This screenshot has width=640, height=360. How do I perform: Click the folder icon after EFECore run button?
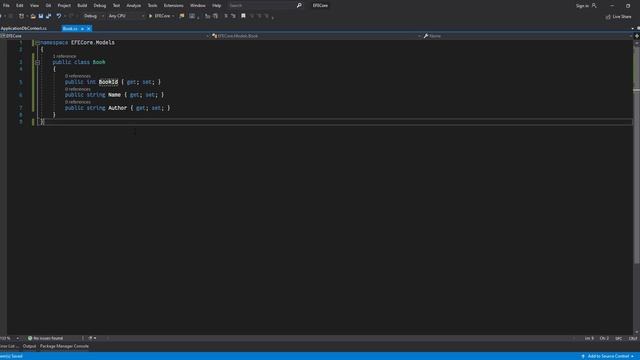pyautogui.click(x=182, y=16)
